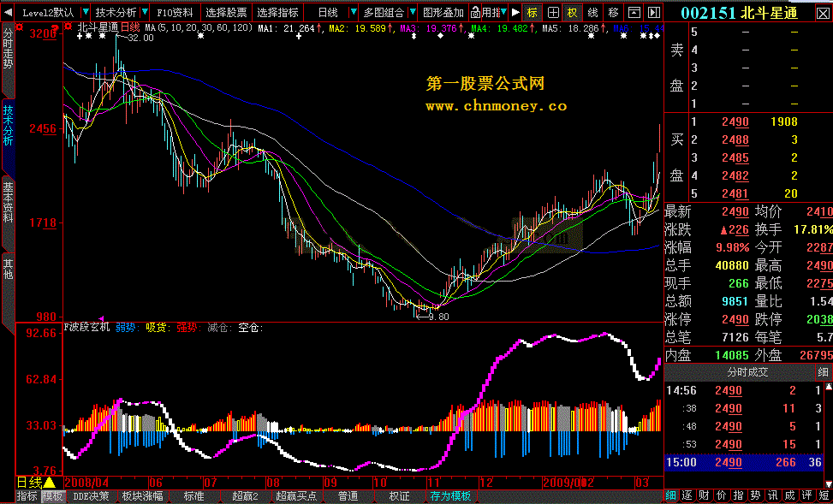The width and height of the screenshot is (833, 504).
Task: Click the crosshair cursor icon in toolbar
Action: click(553, 12)
